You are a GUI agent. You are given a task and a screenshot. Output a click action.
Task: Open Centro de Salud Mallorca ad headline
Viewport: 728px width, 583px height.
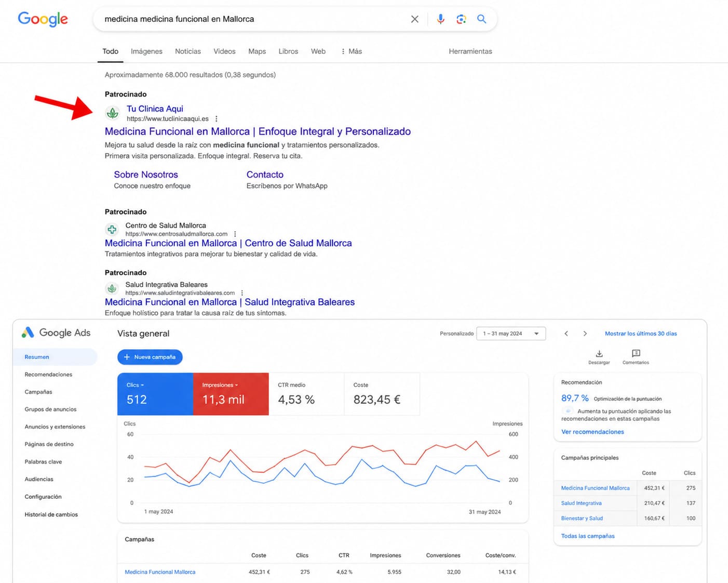click(x=228, y=243)
